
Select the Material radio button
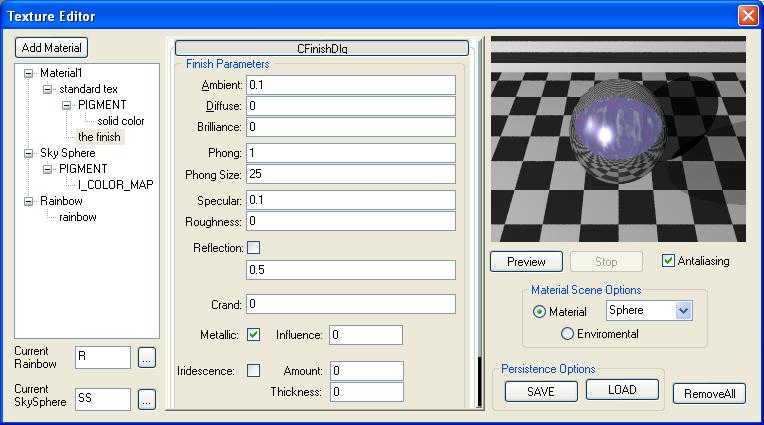(x=540, y=312)
